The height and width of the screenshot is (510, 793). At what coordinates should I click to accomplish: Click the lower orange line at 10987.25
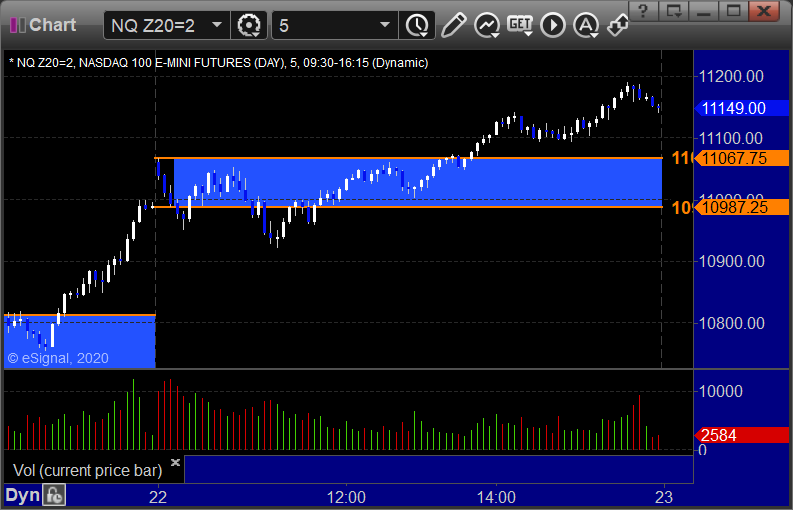click(x=408, y=207)
